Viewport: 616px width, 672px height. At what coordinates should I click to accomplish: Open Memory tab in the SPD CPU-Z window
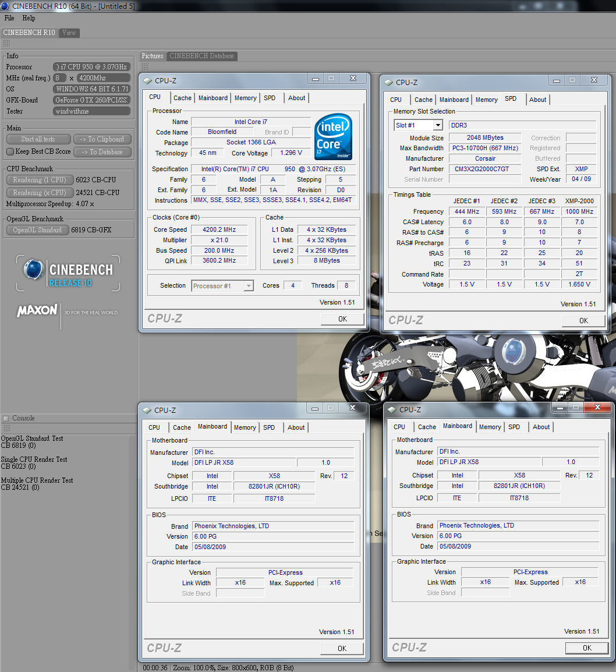(x=487, y=100)
